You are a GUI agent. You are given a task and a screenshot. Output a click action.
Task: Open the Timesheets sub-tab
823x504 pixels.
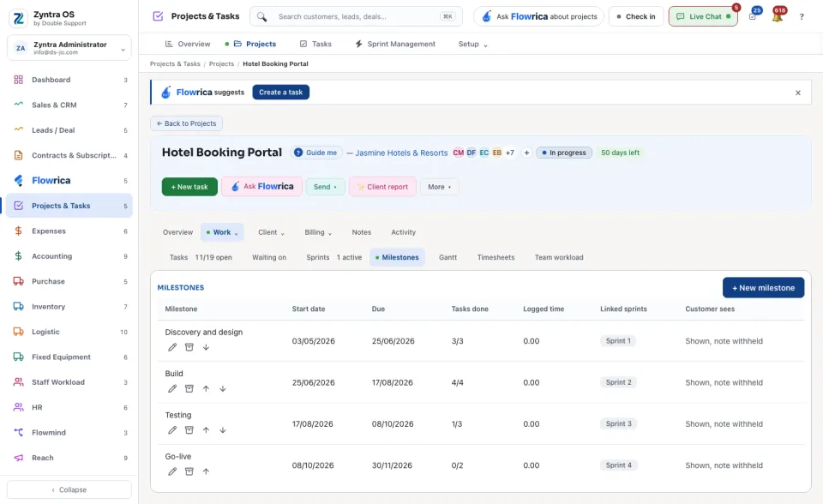click(496, 257)
